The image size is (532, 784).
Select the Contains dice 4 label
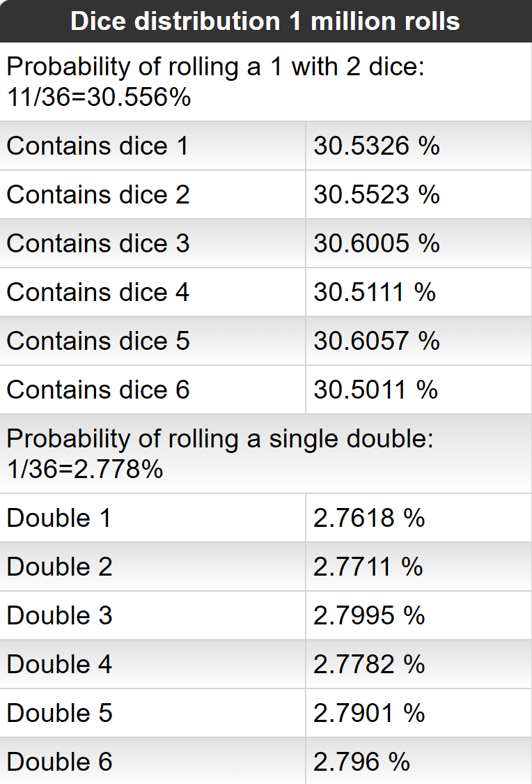pos(98,292)
